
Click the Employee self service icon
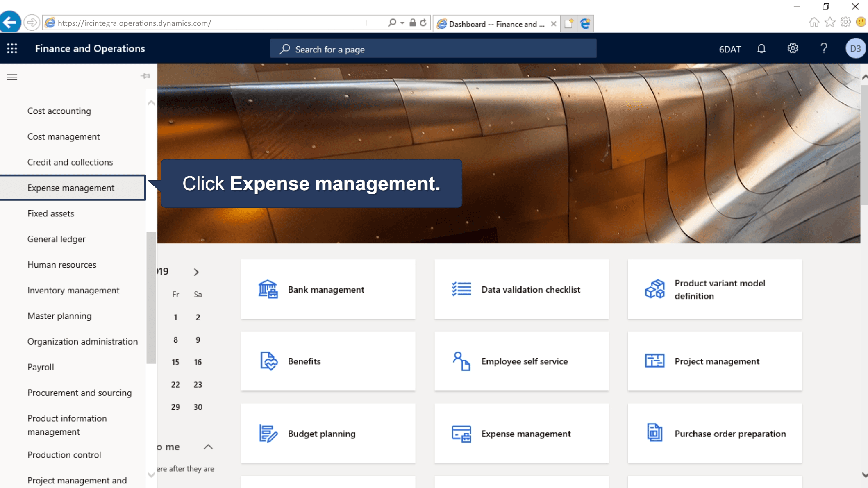[461, 361]
